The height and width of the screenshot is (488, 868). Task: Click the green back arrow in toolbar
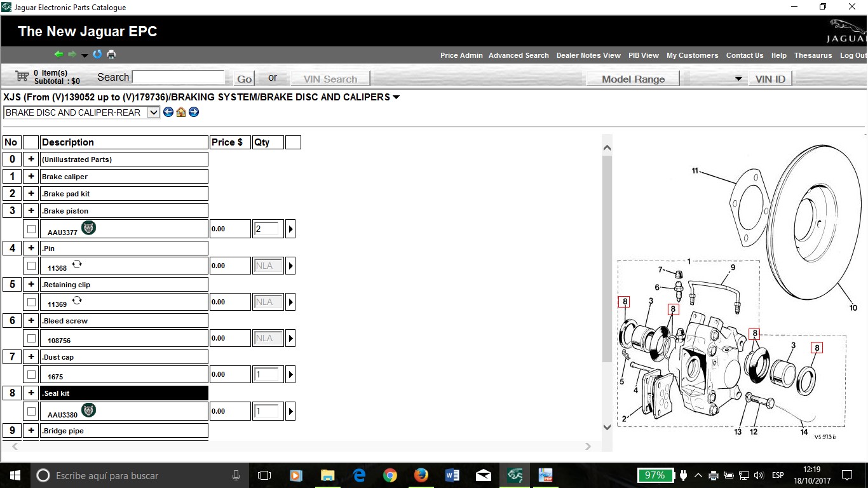click(58, 55)
